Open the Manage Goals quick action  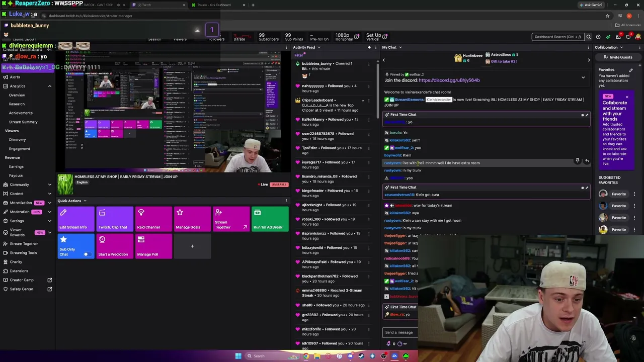pos(192,219)
